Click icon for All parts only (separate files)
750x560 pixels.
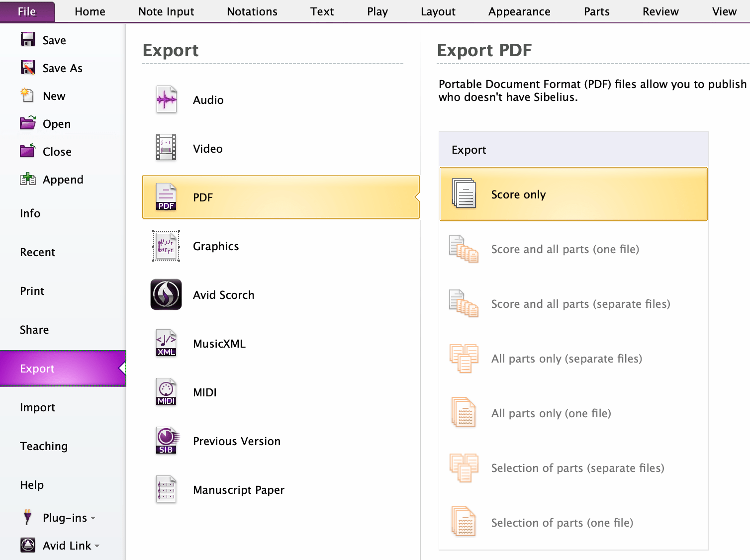(464, 358)
